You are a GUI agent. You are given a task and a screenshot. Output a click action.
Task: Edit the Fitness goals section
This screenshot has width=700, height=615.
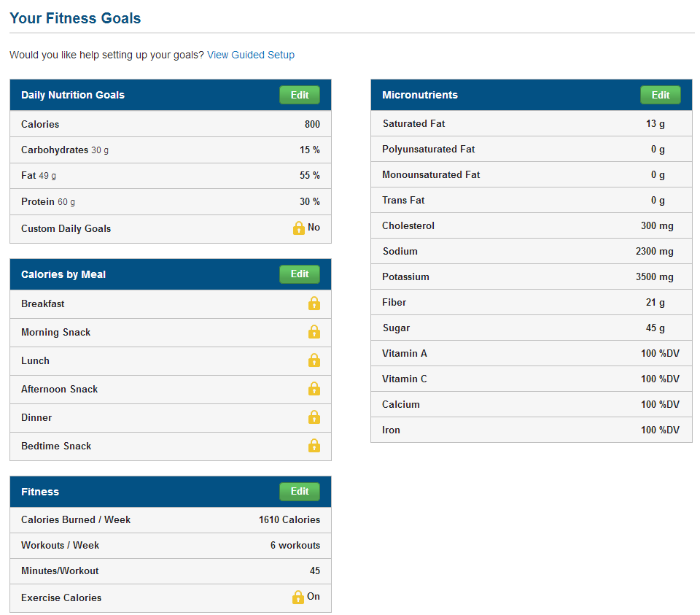click(x=300, y=491)
